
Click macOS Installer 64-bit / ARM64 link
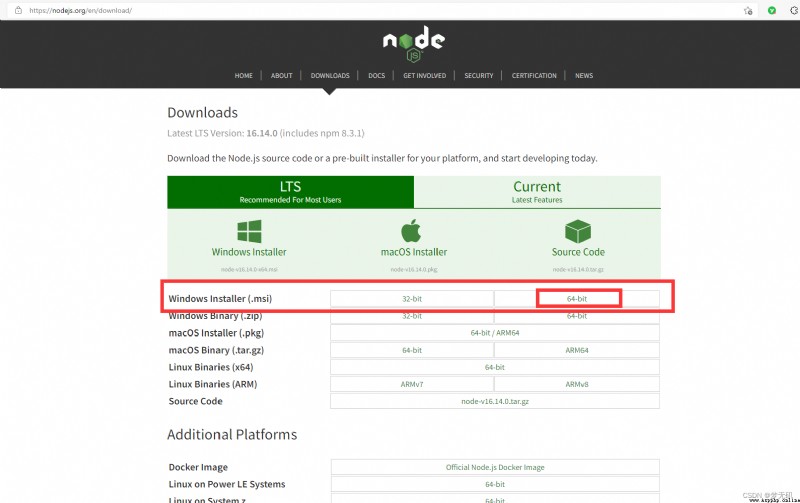495,333
